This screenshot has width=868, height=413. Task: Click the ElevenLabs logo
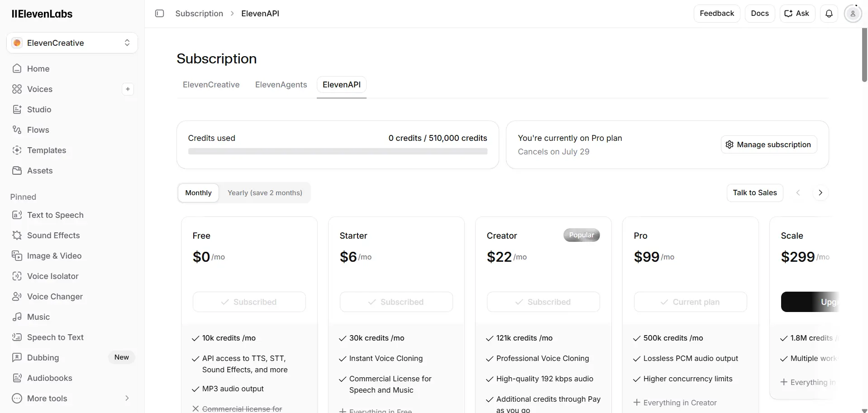point(42,14)
